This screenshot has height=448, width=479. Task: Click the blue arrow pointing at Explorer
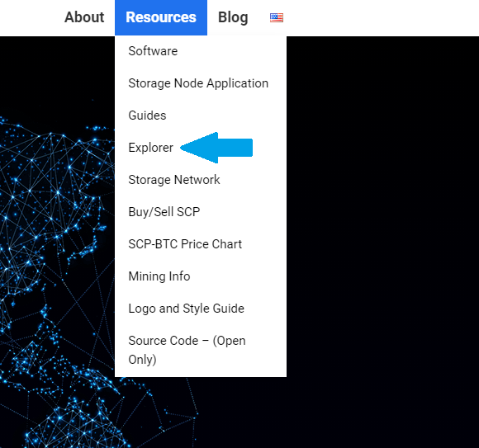(216, 148)
